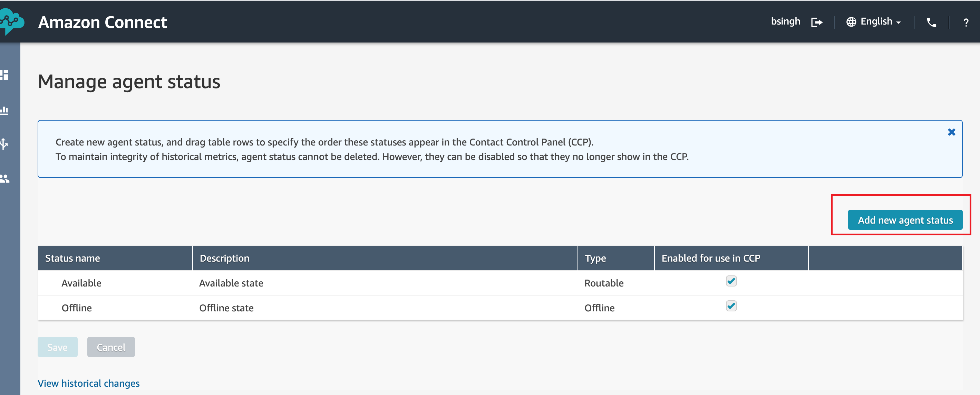The width and height of the screenshot is (980, 395).
Task: Select the Offline status row
Action: click(500, 308)
